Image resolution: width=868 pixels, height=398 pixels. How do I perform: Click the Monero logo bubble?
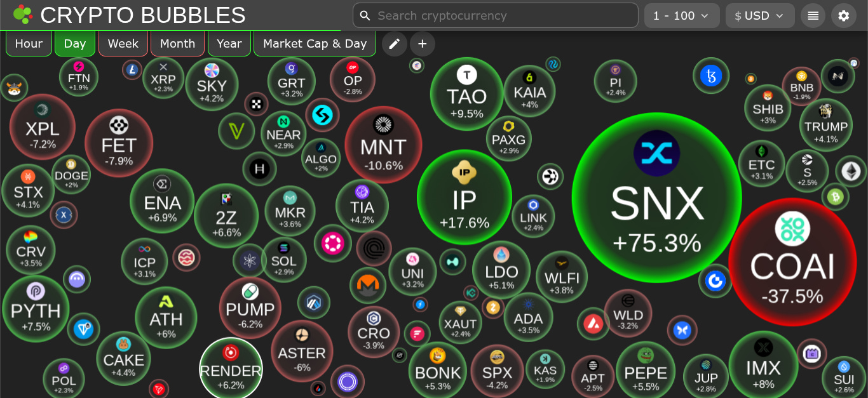click(x=368, y=285)
